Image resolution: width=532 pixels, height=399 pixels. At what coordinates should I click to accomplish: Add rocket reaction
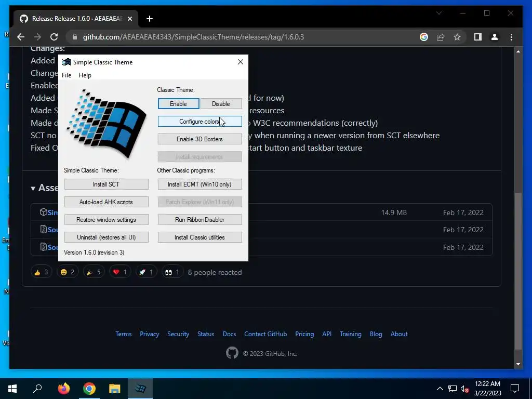pos(146,272)
